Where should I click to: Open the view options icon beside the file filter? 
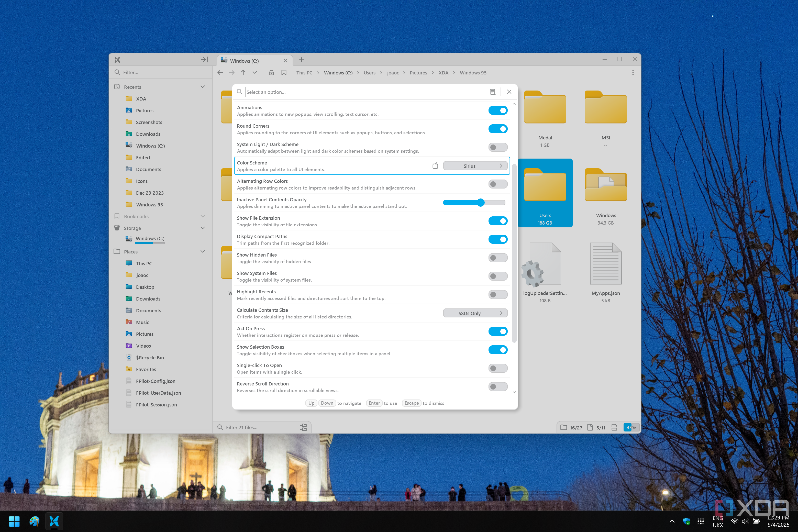(303, 427)
